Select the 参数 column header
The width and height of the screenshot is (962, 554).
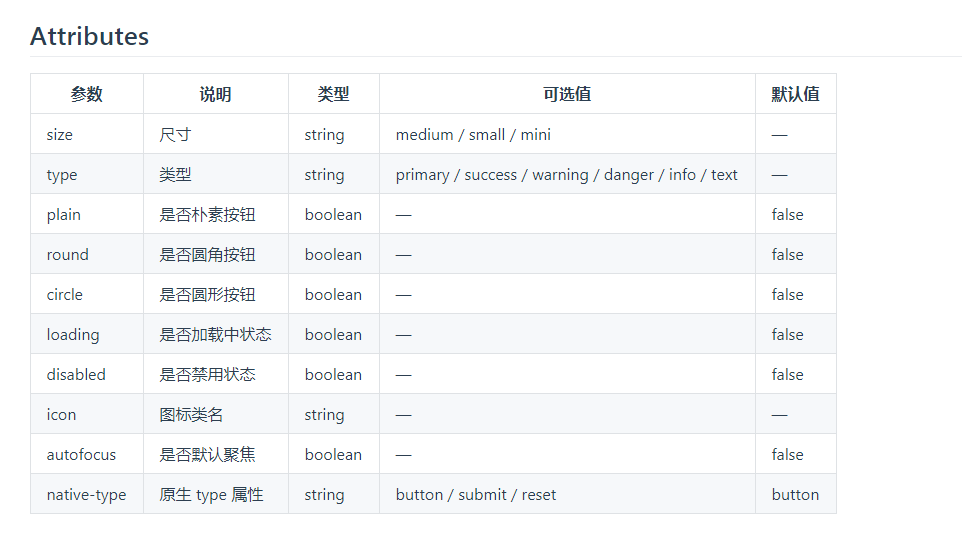87,94
